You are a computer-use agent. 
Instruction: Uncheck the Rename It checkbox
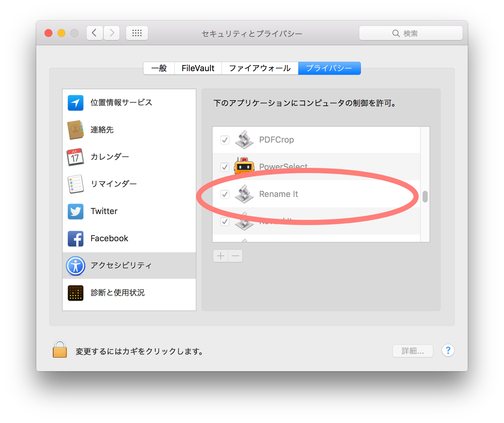pos(225,194)
